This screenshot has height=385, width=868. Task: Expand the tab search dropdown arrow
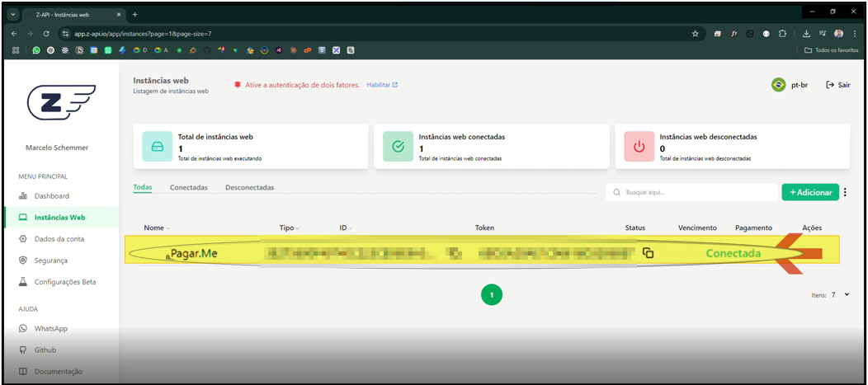[14, 14]
